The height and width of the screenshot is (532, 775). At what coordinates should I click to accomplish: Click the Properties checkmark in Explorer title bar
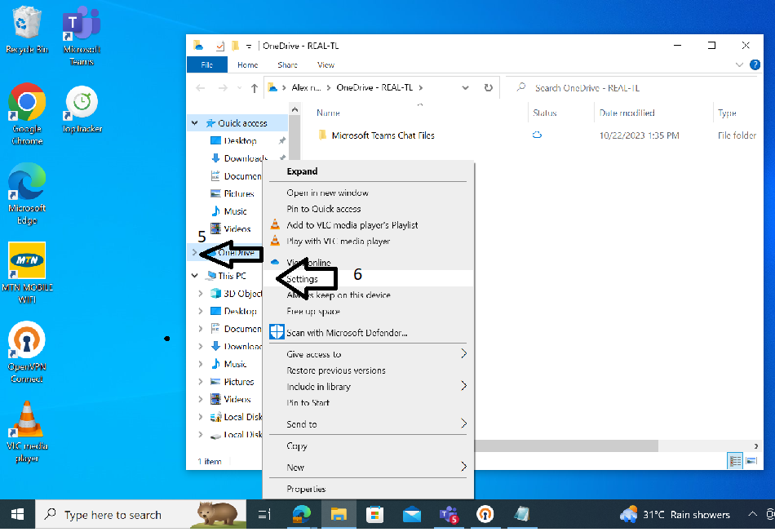220,46
